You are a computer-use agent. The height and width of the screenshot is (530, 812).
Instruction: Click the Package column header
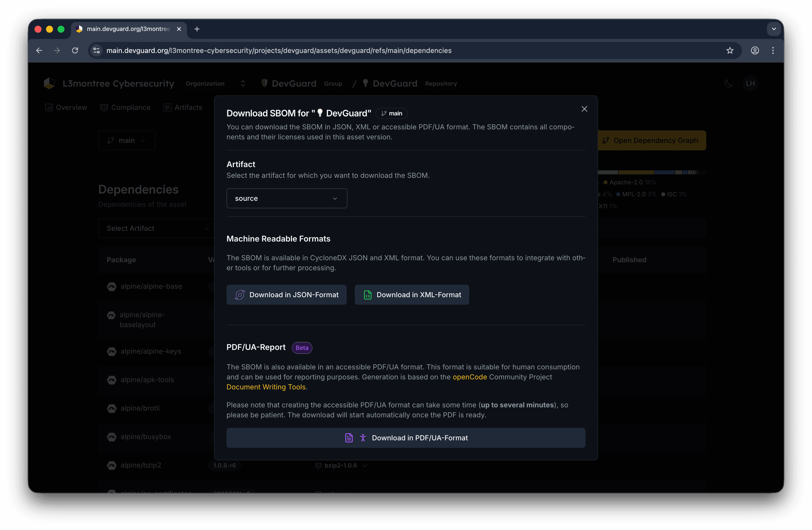point(121,260)
